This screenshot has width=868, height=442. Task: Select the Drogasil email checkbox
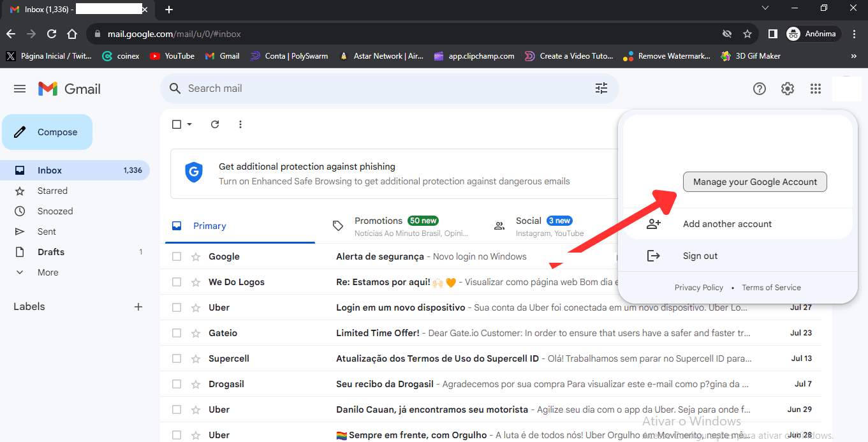(177, 384)
